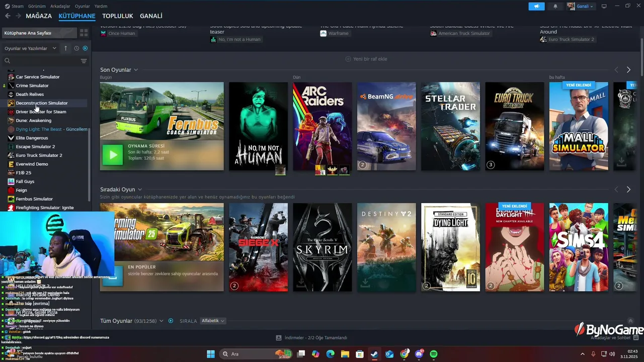Go back with the navigation arrow

coord(8,16)
